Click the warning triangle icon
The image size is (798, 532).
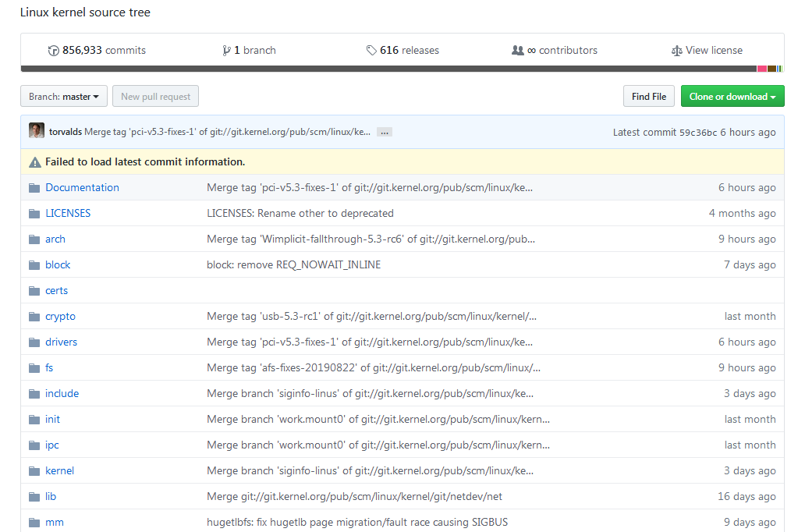pos(34,162)
